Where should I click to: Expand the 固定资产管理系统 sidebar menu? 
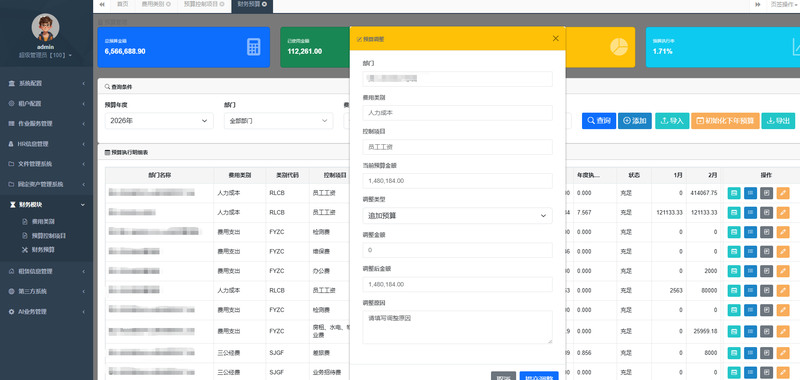click(46, 184)
